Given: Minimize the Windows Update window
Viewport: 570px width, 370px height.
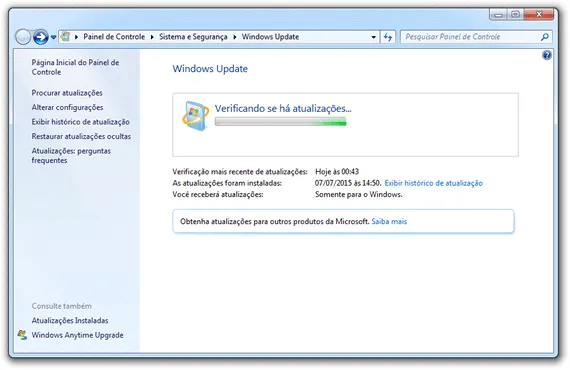Looking at the screenshot, I should (x=498, y=15).
